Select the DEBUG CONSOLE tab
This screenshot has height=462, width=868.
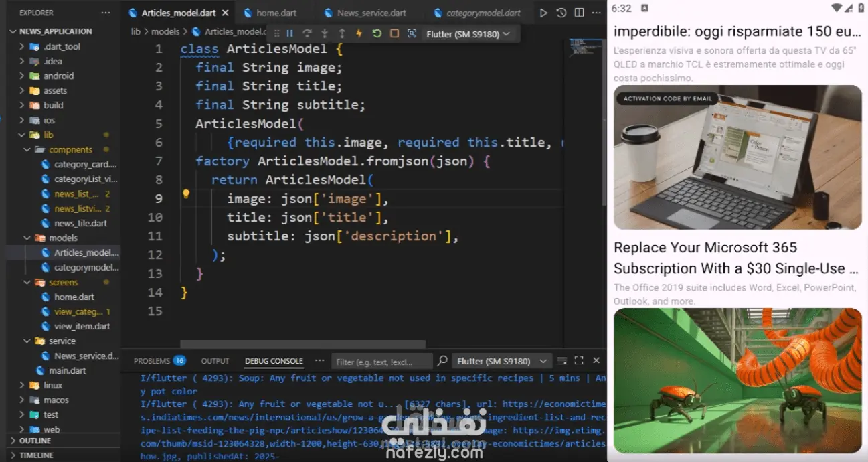click(274, 360)
